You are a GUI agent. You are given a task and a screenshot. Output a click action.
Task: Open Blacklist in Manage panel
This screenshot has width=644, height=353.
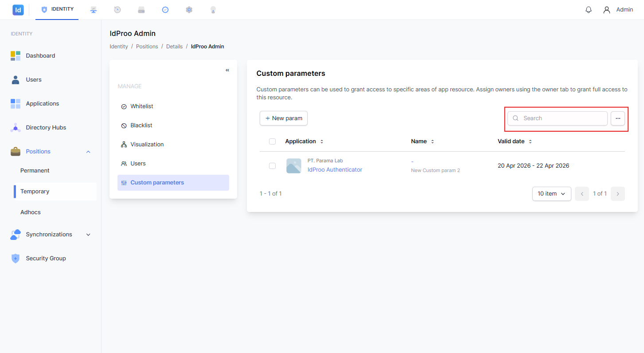pos(173,126)
